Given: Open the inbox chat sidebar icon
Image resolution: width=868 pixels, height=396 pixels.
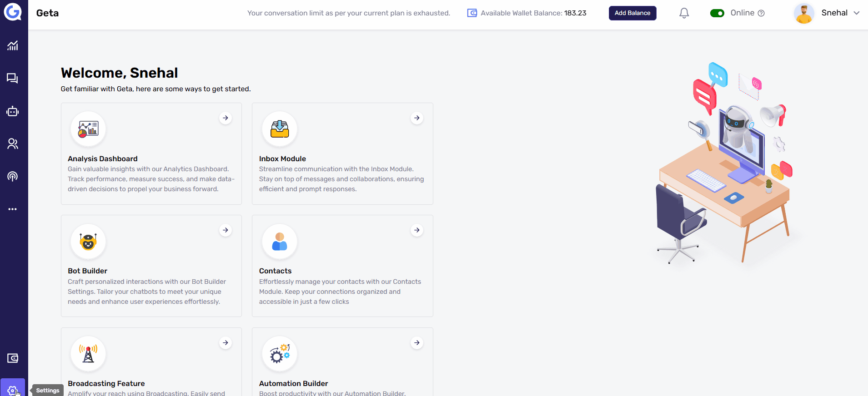Looking at the screenshot, I should tap(13, 79).
